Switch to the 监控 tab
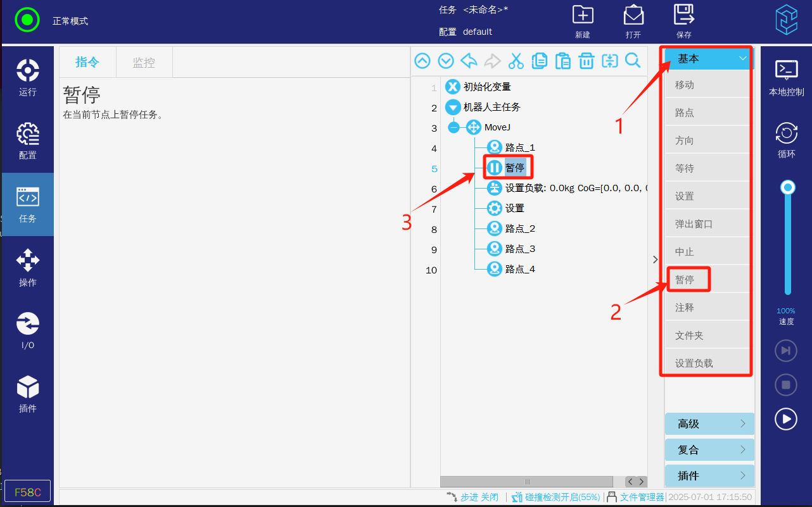The height and width of the screenshot is (507, 812). point(144,63)
